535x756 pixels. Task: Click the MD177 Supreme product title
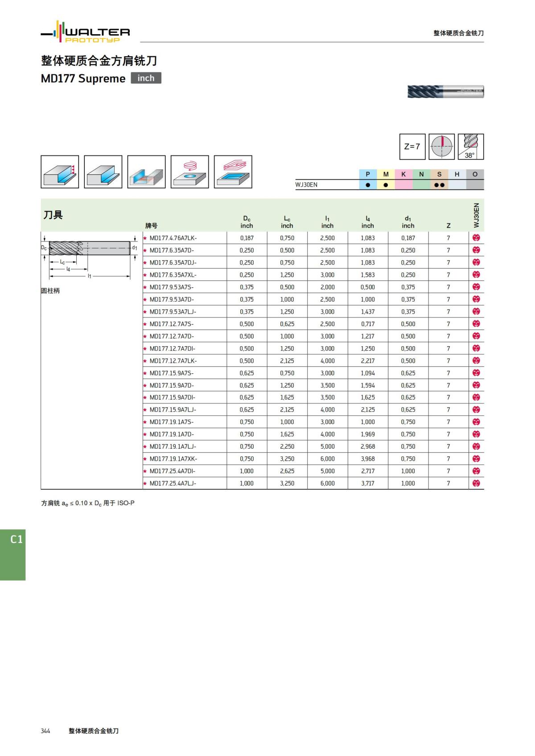coord(83,78)
